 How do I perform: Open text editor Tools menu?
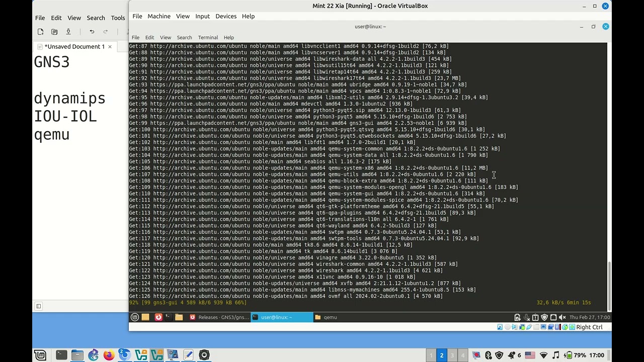(118, 18)
